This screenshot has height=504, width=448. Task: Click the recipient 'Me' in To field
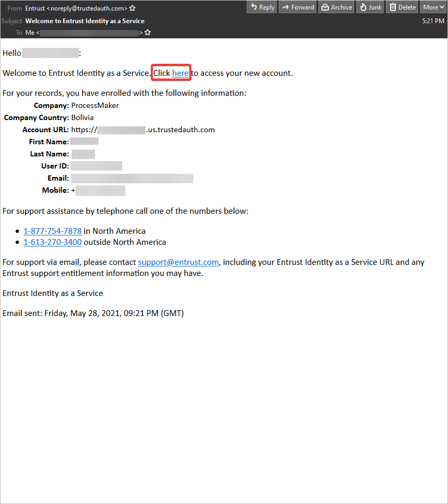pos(31,33)
